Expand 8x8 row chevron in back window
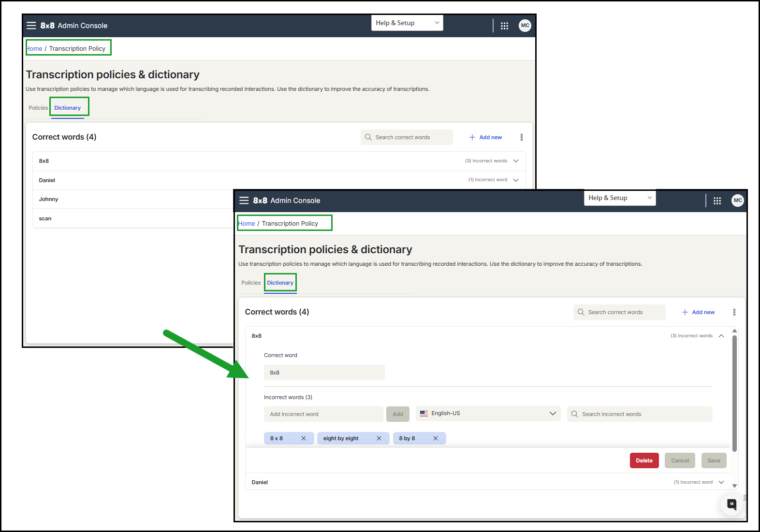This screenshot has width=760, height=532. point(516,161)
